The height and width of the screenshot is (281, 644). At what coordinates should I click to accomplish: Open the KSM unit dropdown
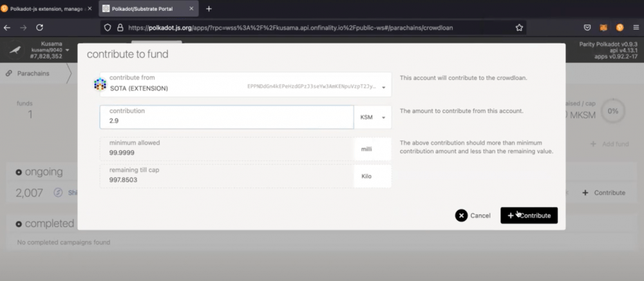coord(373,117)
